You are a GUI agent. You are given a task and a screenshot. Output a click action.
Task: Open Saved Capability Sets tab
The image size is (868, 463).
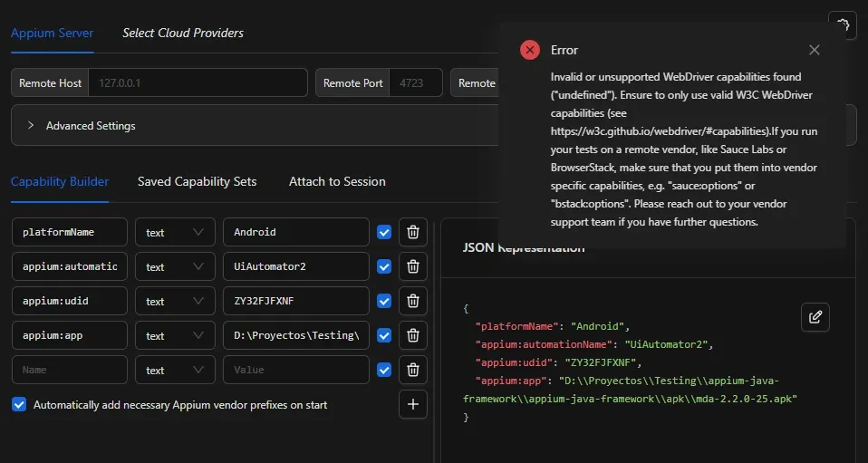point(198,181)
